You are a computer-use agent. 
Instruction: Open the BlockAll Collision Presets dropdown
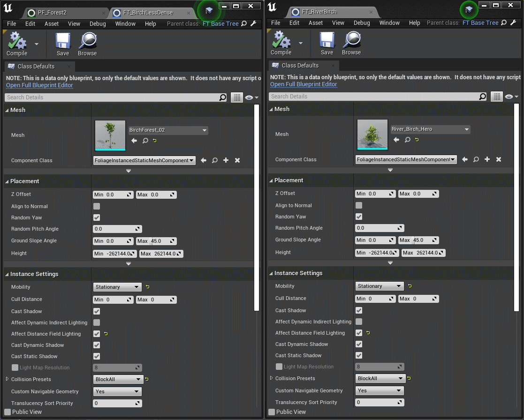tap(118, 379)
